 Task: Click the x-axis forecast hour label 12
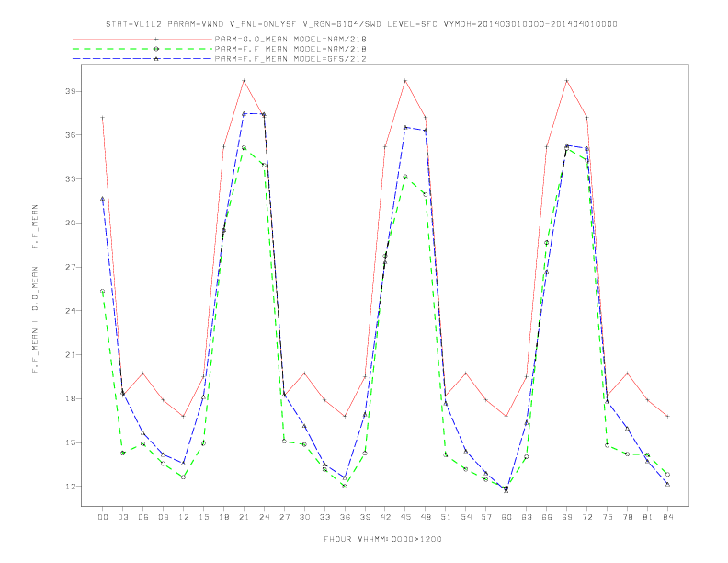pos(184,517)
